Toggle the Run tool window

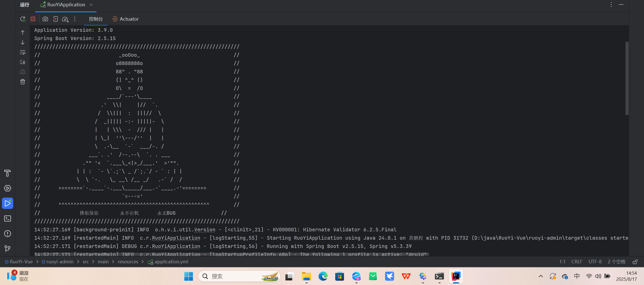click(8, 203)
